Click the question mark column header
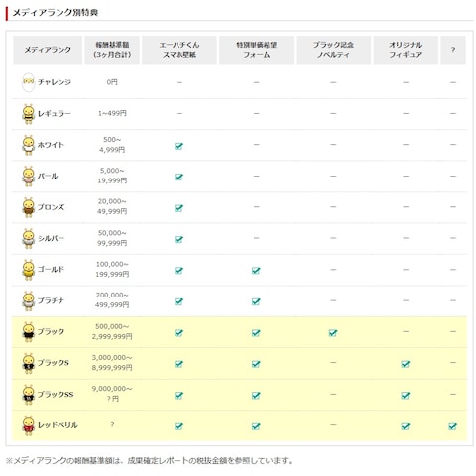This screenshot has height=476, width=476. (x=453, y=50)
